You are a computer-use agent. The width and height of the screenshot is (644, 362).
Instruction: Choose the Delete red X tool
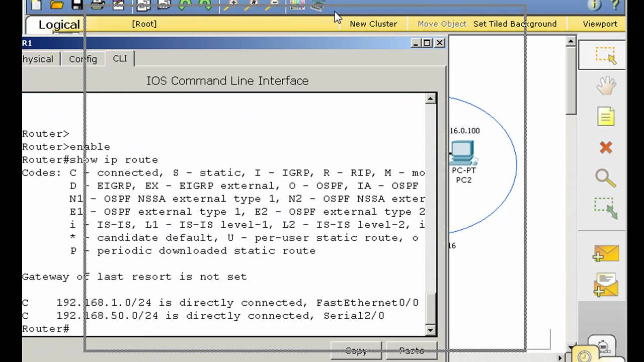pos(605,147)
